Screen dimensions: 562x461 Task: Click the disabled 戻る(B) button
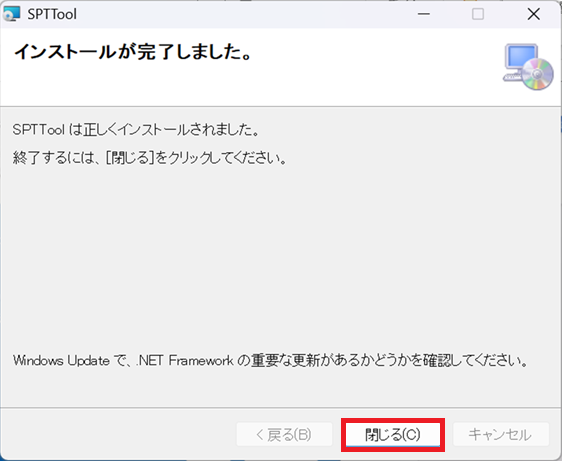284,434
